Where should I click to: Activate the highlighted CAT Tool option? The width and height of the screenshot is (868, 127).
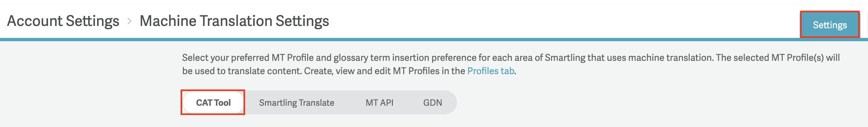click(213, 102)
